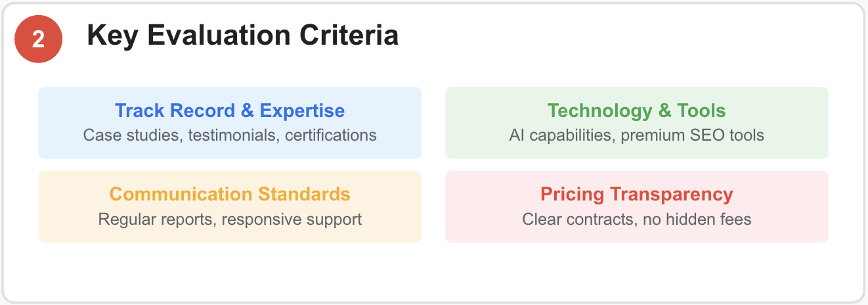Click the case studies, testimonials, certifications line
Image resolution: width=868 pixels, height=305 pixels.
[230, 135]
